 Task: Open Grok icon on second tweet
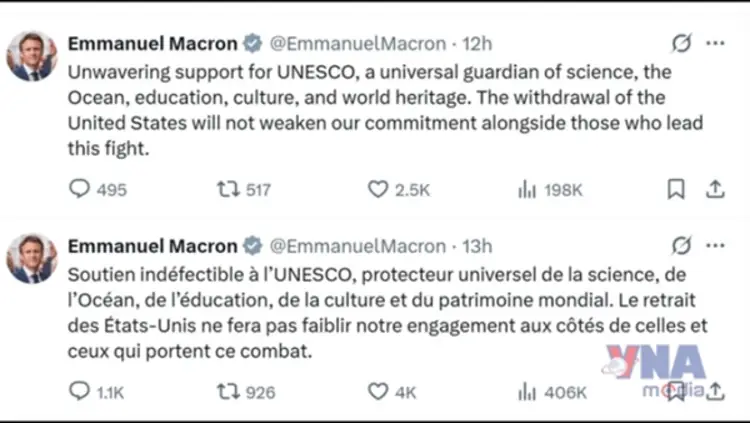(x=682, y=246)
